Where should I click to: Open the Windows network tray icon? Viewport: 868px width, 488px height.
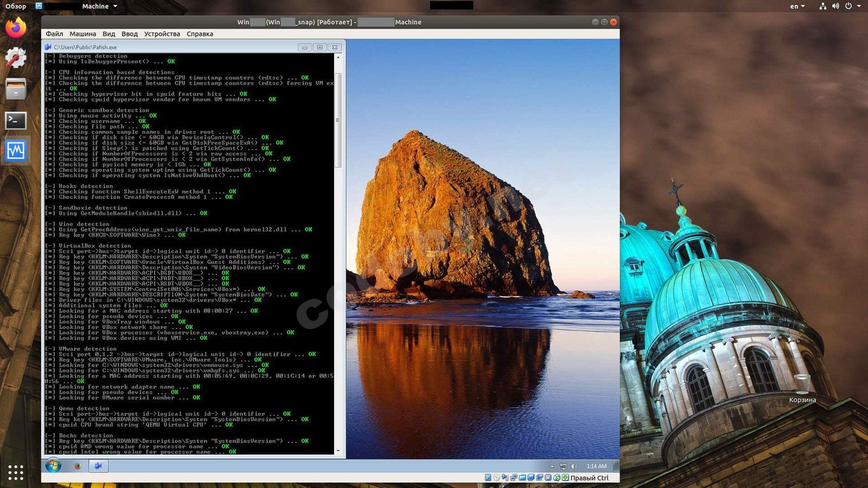coord(563,466)
